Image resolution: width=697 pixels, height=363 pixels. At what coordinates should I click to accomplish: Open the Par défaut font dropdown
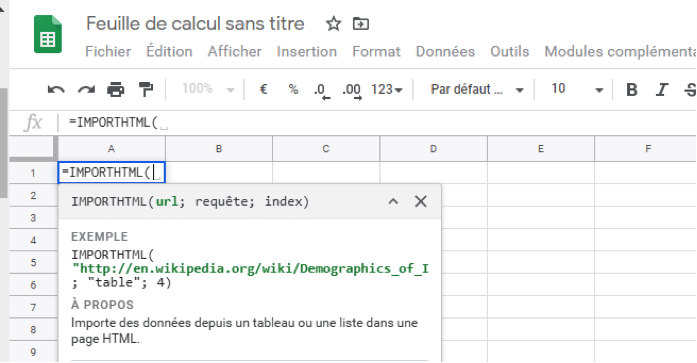click(x=477, y=90)
